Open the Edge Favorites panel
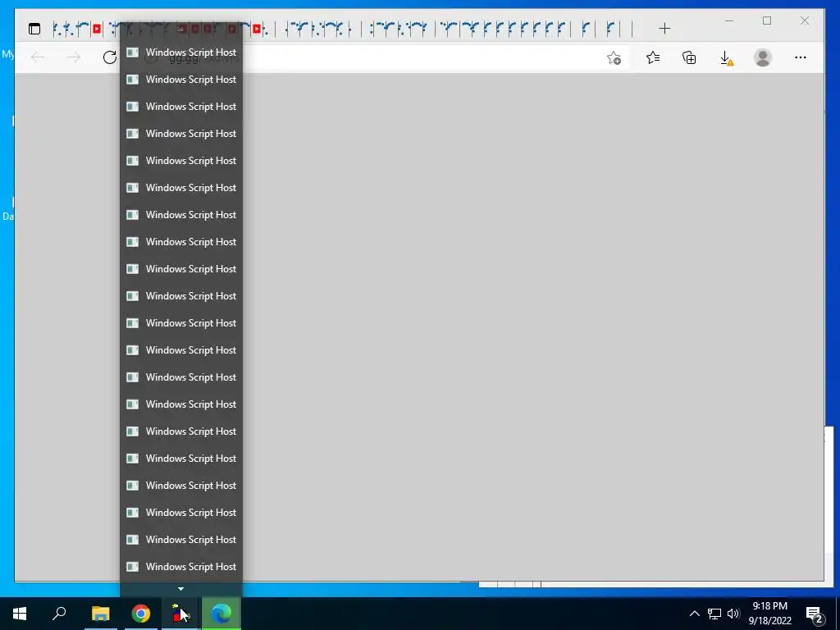Viewport: 840px width, 630px height. [653, 57]
